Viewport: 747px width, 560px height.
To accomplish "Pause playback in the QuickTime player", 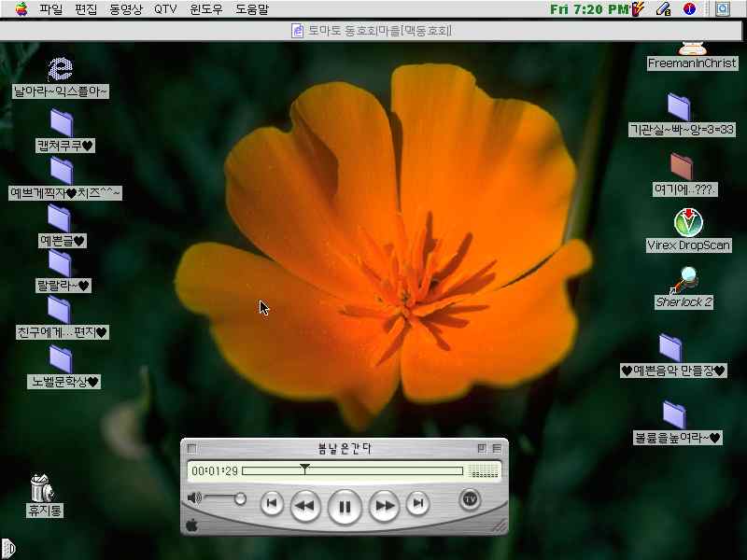I will (345, 507).
